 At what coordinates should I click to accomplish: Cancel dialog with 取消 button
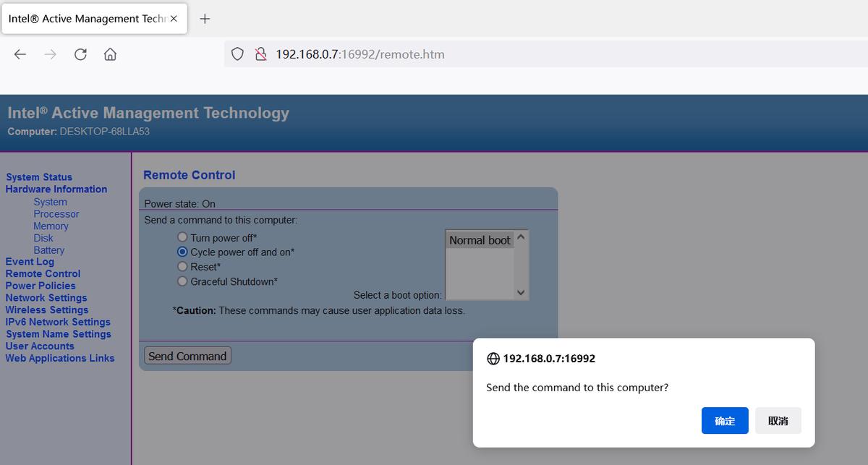coord(778,421)
